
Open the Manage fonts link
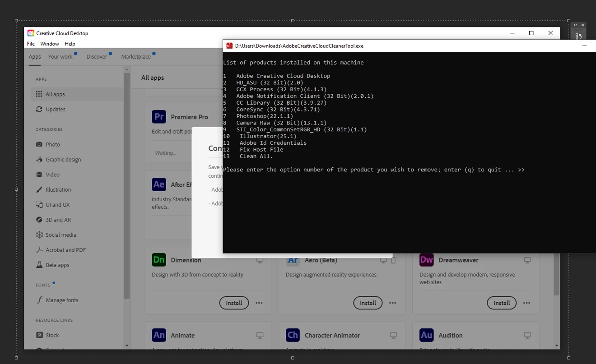[62, 300]
